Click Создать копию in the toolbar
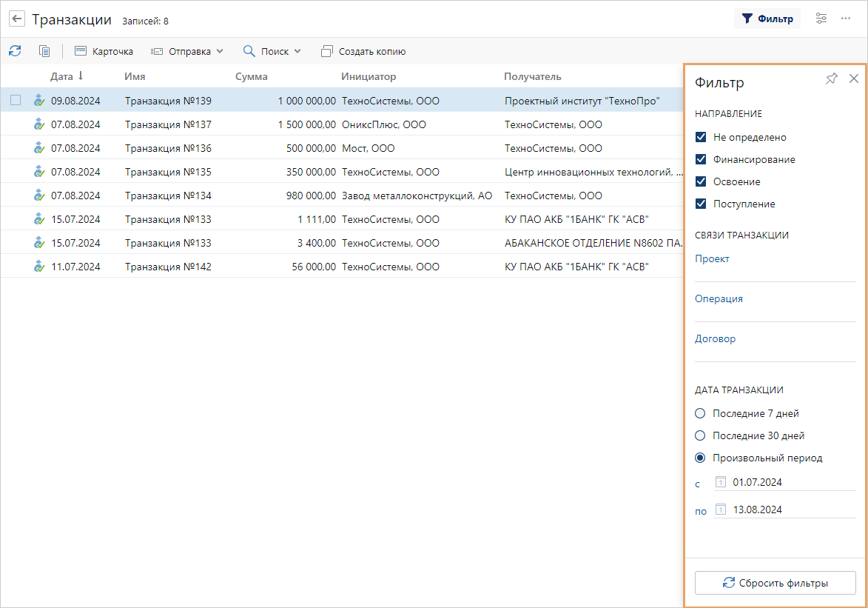The image size is (868, 608). point(363,52)
